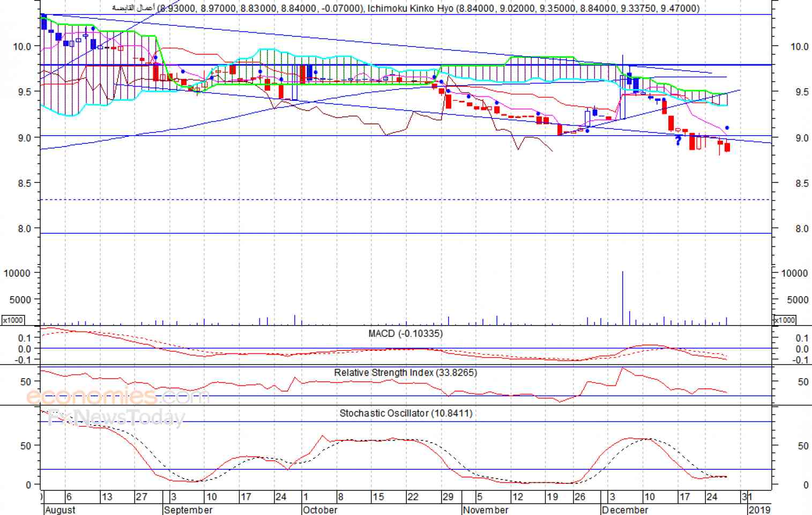Click the MACD (-0.10335) indicator label
This screenshot has width=812, height=515.
(x=405, y=334)
